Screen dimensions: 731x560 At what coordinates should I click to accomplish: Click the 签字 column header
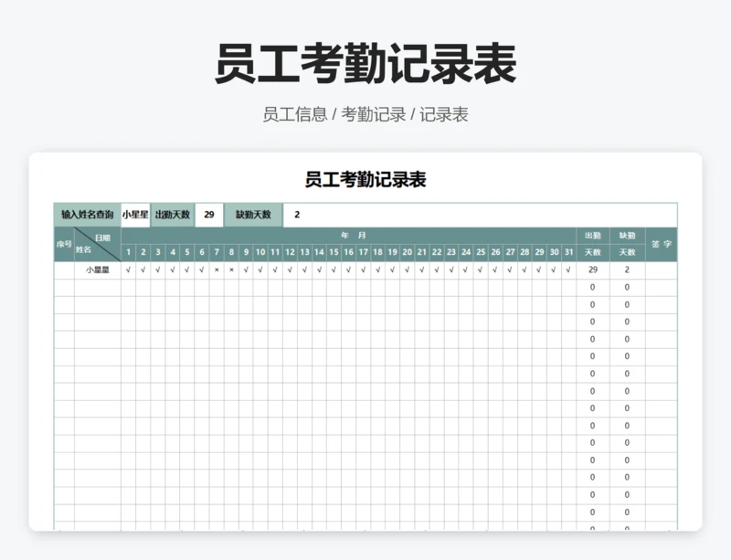coord(661,244)
